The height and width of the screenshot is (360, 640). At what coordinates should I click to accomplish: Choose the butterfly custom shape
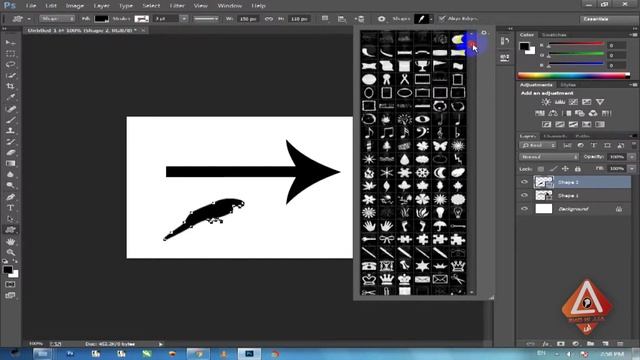coord(440,146)
